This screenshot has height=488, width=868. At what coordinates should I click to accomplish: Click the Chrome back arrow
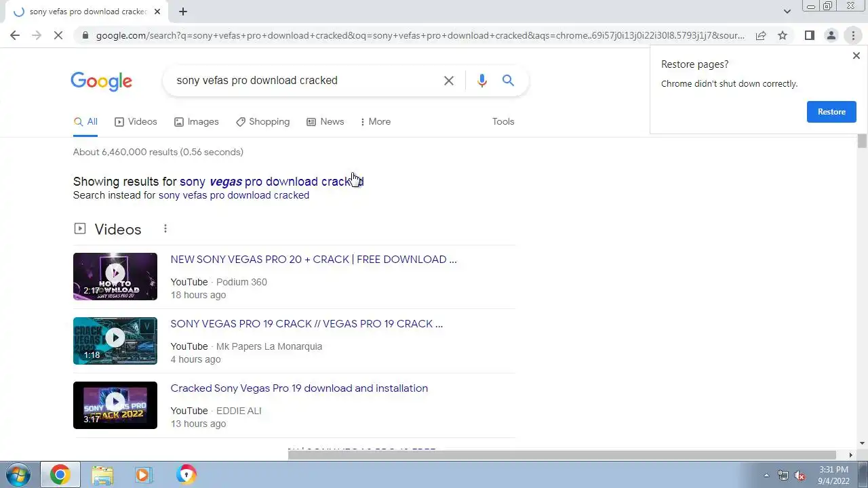pos(15,35)
